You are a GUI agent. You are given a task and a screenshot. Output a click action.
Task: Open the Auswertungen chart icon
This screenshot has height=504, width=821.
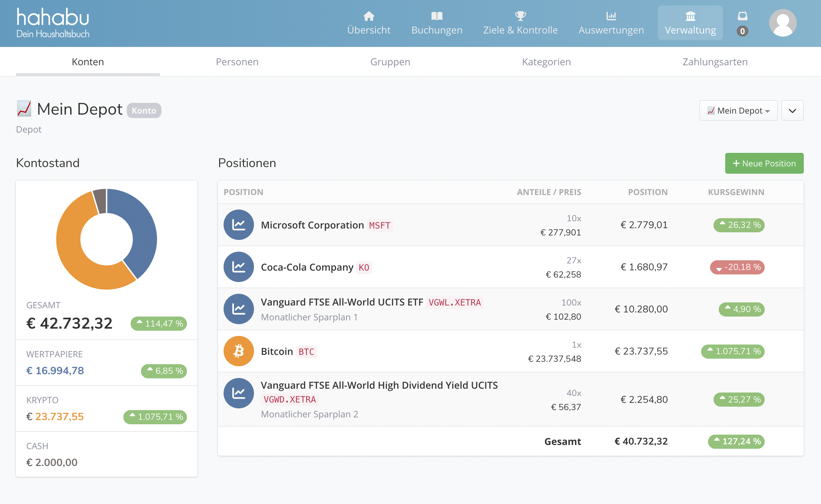tap(611, 16)
